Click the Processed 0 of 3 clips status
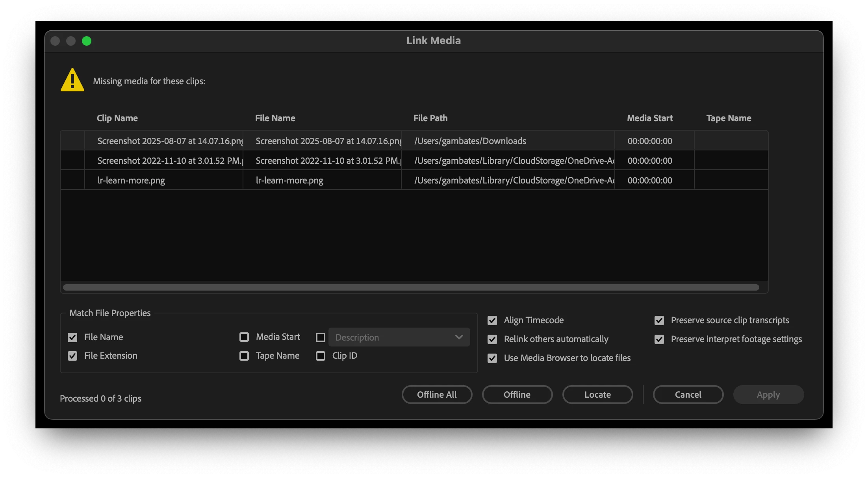 (x=100, y=398)
